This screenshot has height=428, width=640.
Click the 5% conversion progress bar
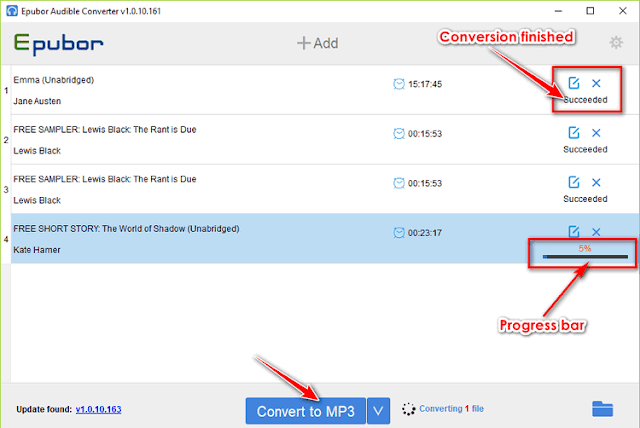click(585, 257)
